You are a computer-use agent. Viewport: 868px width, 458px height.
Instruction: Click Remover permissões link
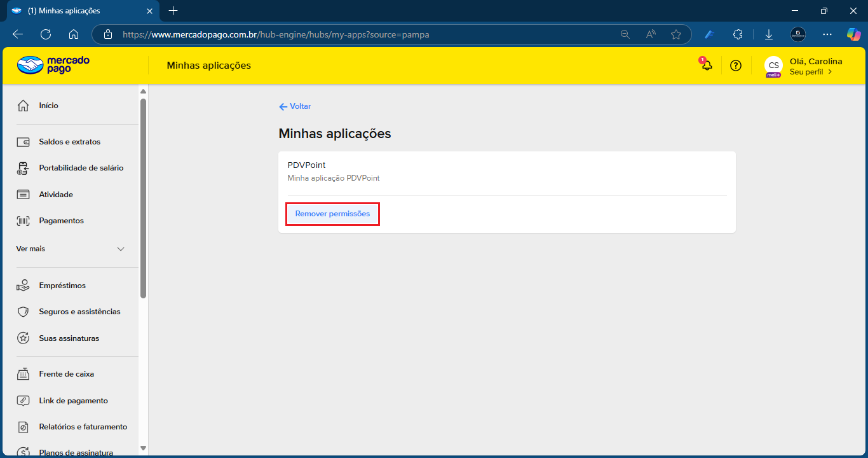(332, 214)
